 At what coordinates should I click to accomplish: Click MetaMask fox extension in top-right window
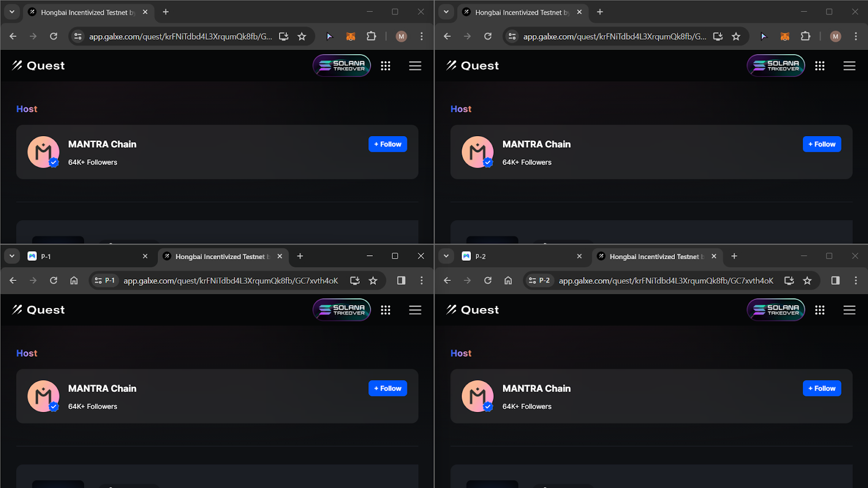click(x=785, y=36)
